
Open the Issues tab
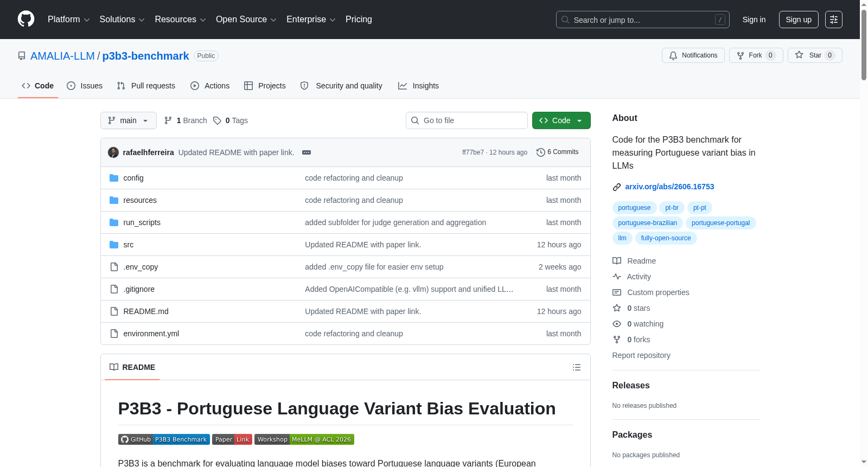85,86
